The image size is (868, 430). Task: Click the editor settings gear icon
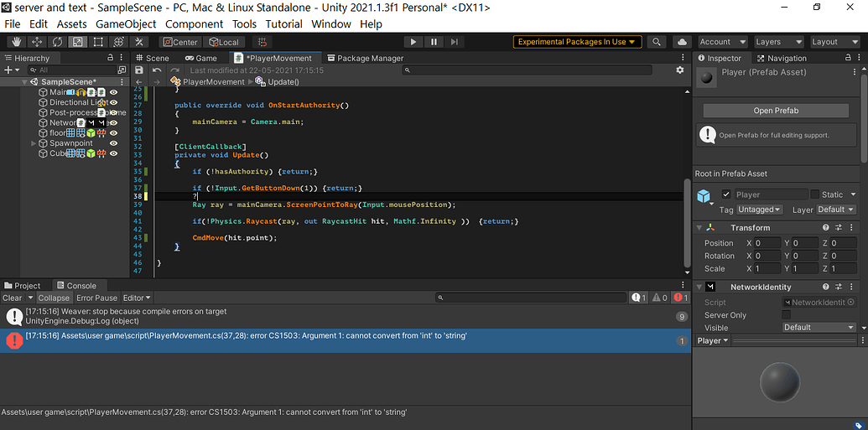pos(680,70)
